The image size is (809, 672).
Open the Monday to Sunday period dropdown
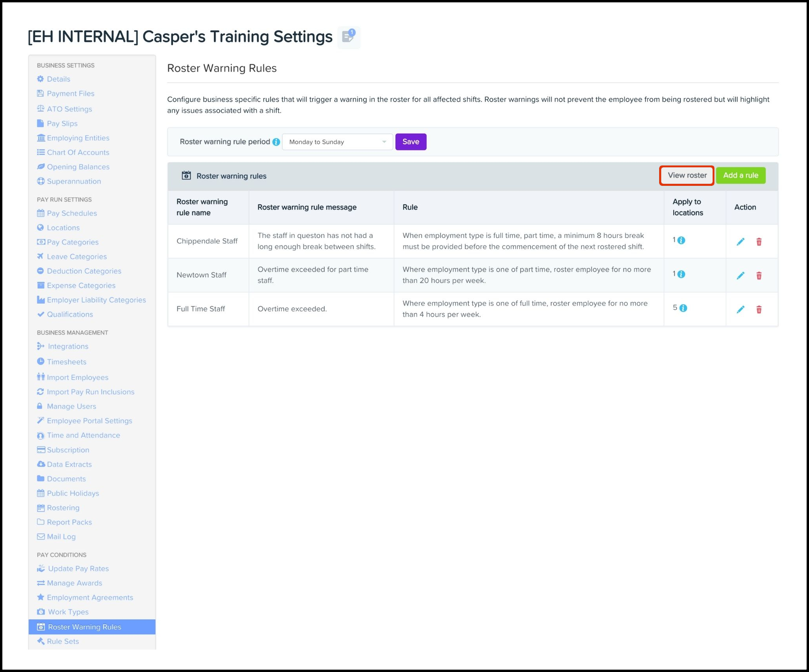tap(337, 142)
